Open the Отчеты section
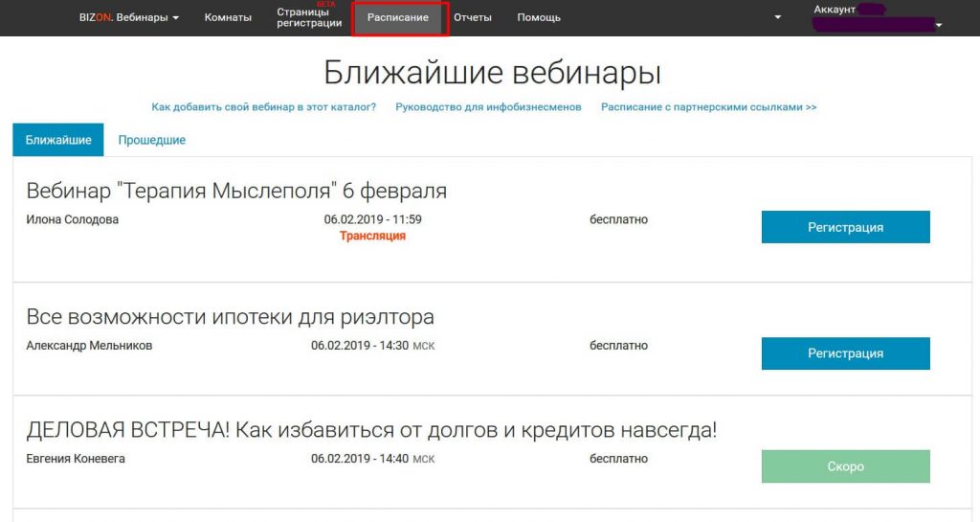This screenshot has height=522, width=980. (474, 18)
